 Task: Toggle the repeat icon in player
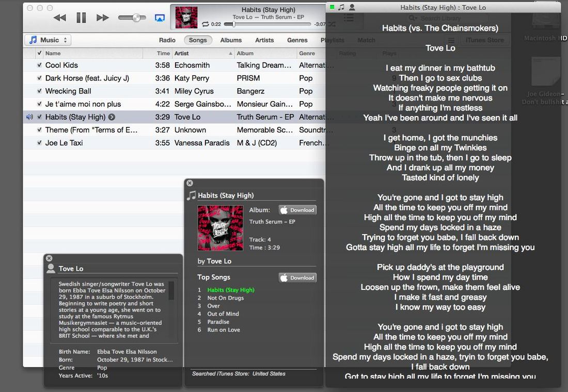(206, 24)
